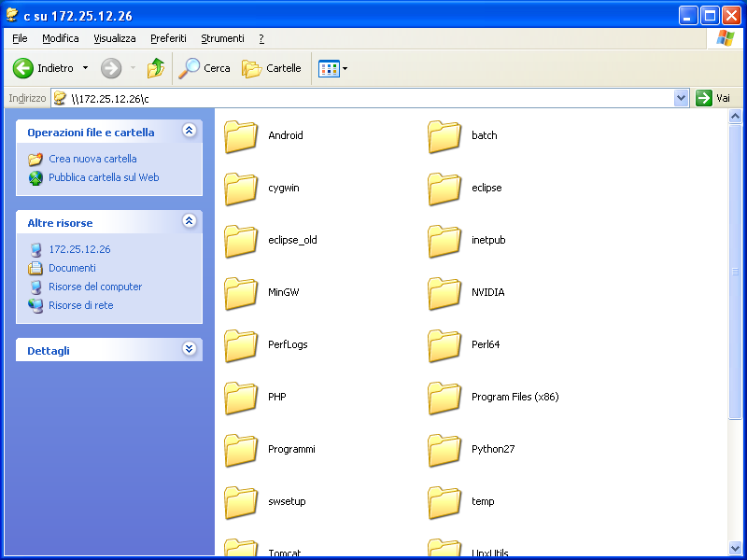Expand the Dettagli panel
Image resolution: width=747 pixels, height=560 pixels.
(x=190, y=348)
